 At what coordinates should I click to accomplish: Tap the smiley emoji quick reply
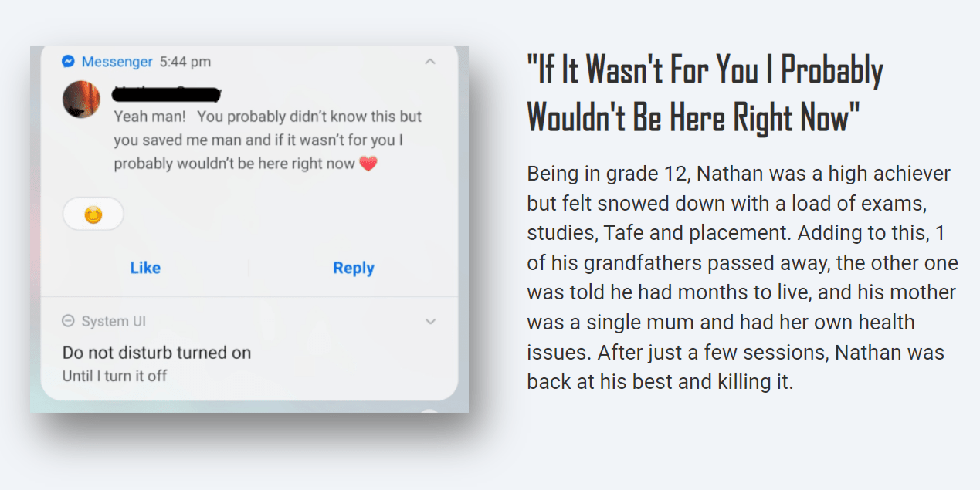(93, 215)
